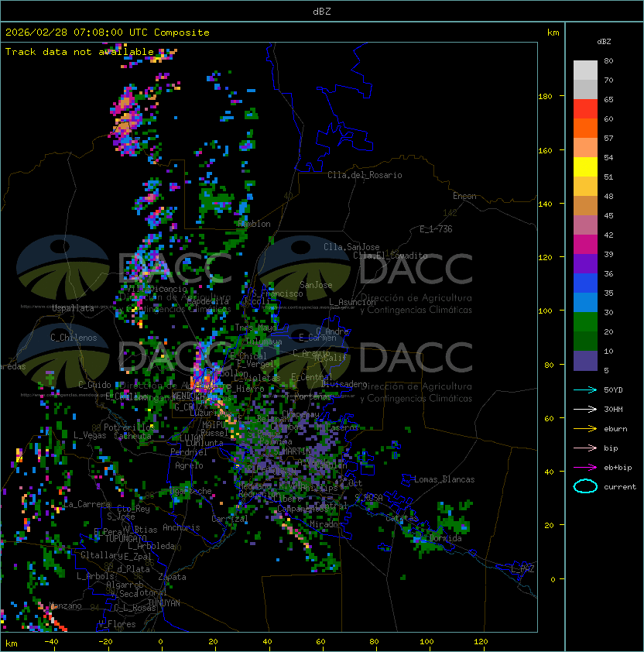The height and width of the screenshot is (652, 644).
Task: Select the light blue 35-30 dBZ color band
Action: click(x=585, y=303)
